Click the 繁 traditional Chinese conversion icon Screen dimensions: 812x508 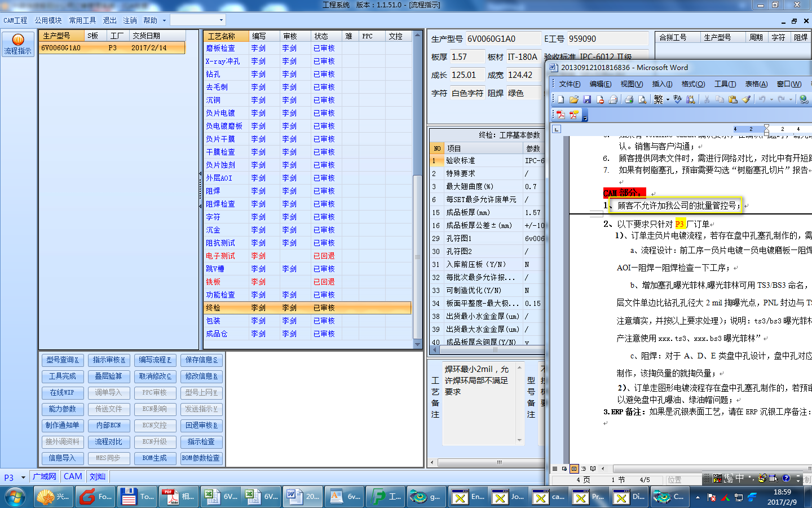tap(658, 99)
